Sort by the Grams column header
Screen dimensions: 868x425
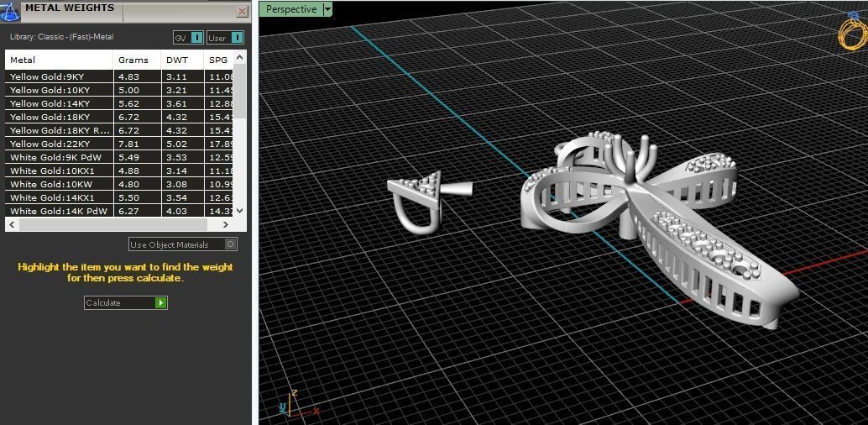(137, 60)
